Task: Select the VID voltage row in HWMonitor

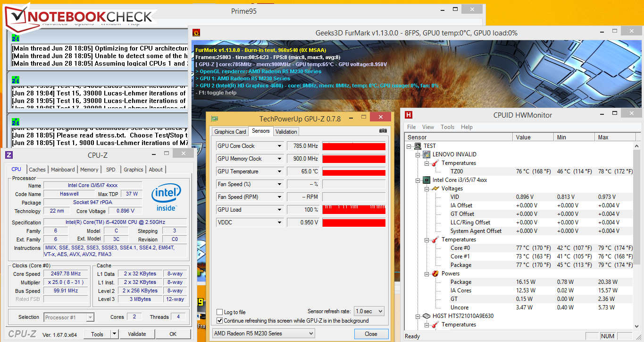Action: pos(520,197)
